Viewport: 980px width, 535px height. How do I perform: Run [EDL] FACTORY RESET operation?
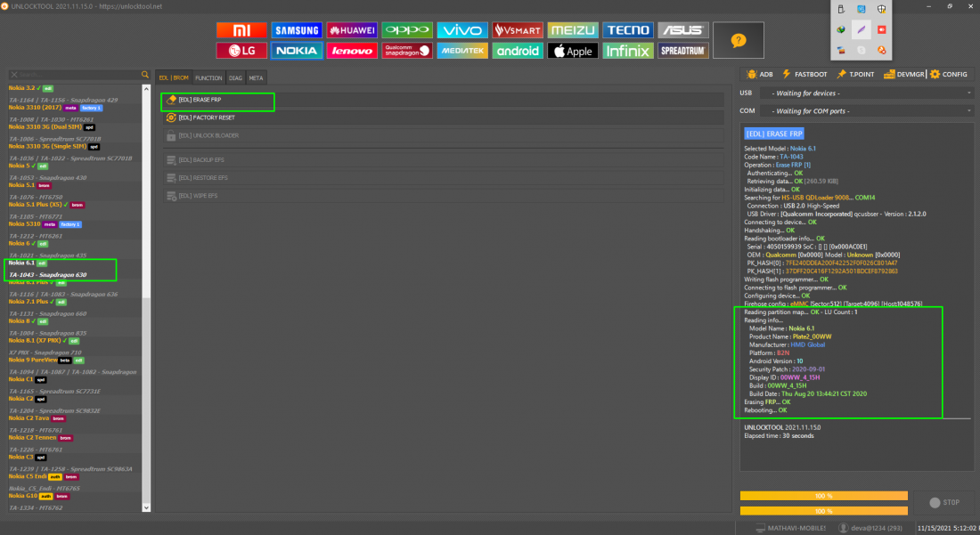(443, 118)
